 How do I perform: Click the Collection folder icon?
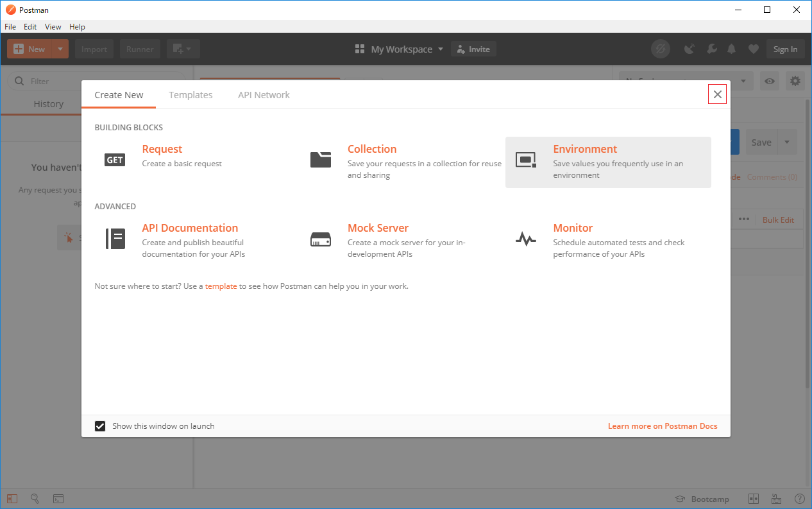click(x=321, y=160)
